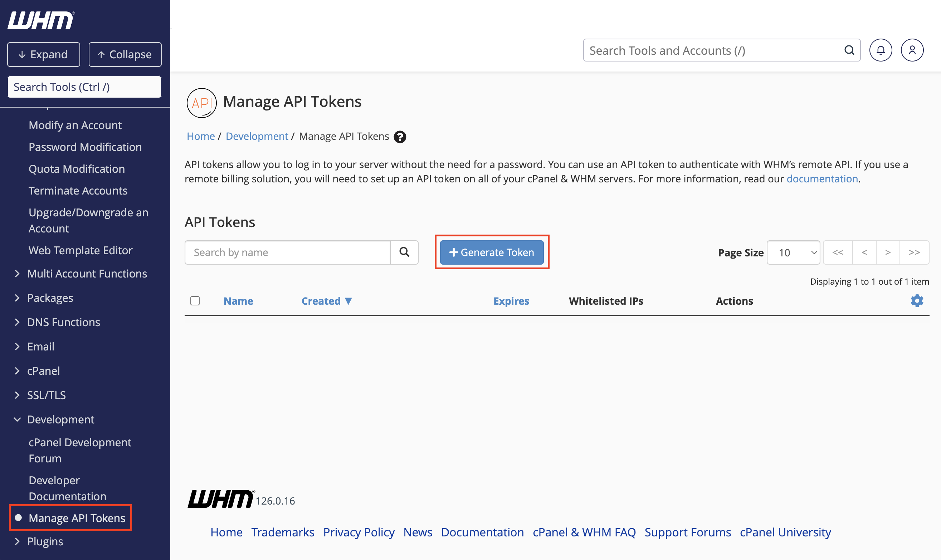Open Terminate Accounts in the sidebar
The width and height of the screenshot is (941, 560).
coord(78,191)
